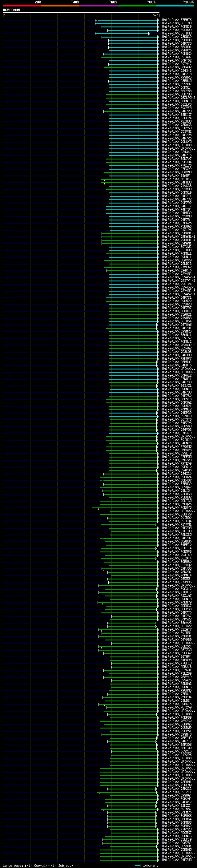The height and width of the screenshot is (868, 197).
Task: Select the UniRef100_C4P7R3 label
Action: click(x=177, y=111)
